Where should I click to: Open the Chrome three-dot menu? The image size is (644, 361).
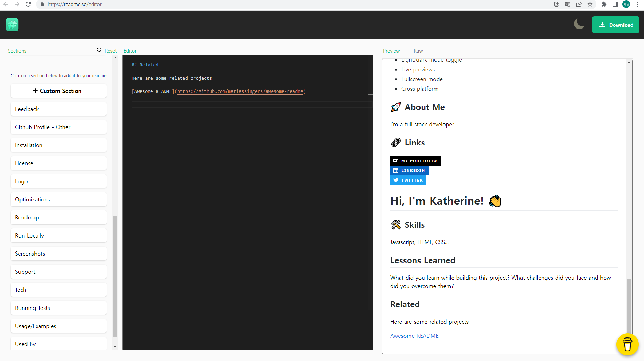[x=637, y=4]
